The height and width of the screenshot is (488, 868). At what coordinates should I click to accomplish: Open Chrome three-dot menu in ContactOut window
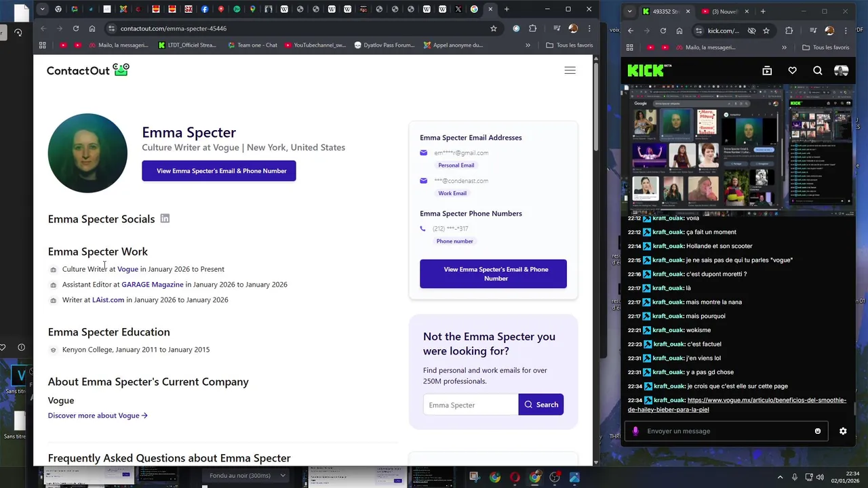pos(589,28)
